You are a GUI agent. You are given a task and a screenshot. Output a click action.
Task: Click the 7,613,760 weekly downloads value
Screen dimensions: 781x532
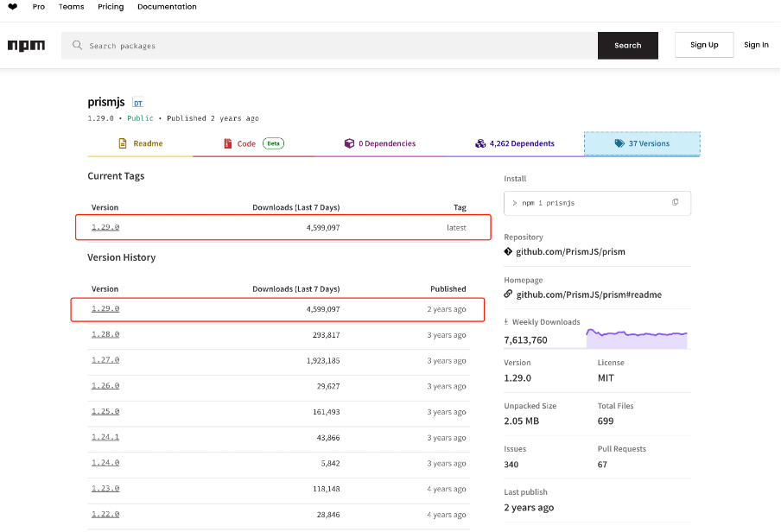click(x=525, y=340)
